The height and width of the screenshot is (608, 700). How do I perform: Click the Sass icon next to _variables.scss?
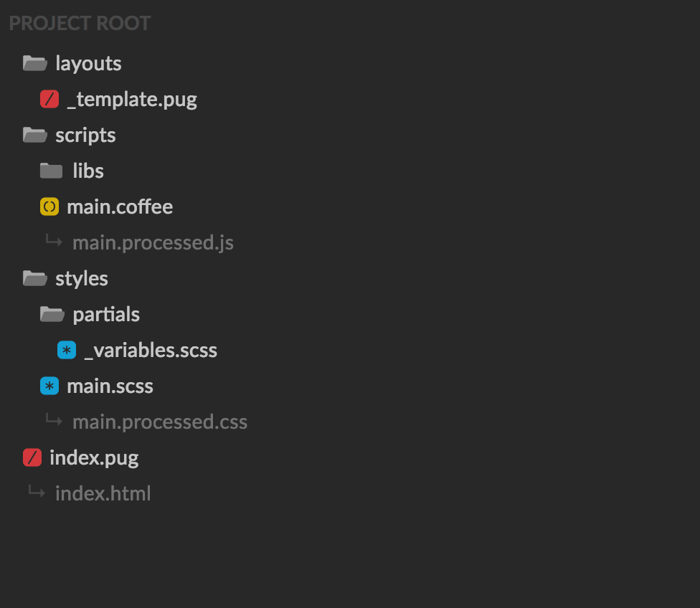(x=66, y=350)
